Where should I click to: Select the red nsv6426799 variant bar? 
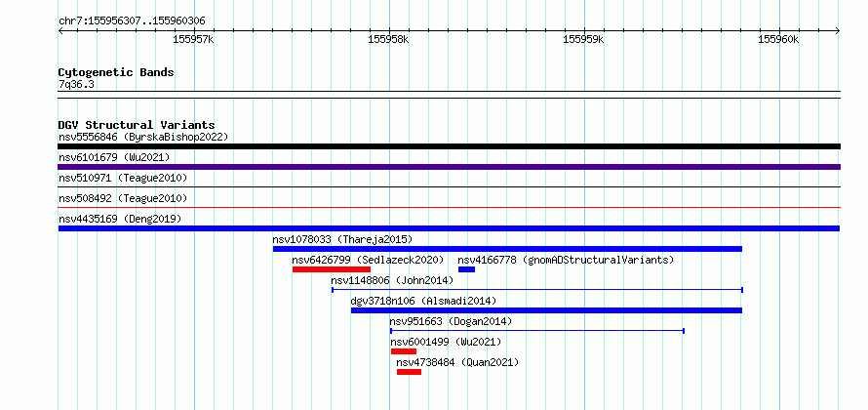pyautogui.click(x=331, y=269)
